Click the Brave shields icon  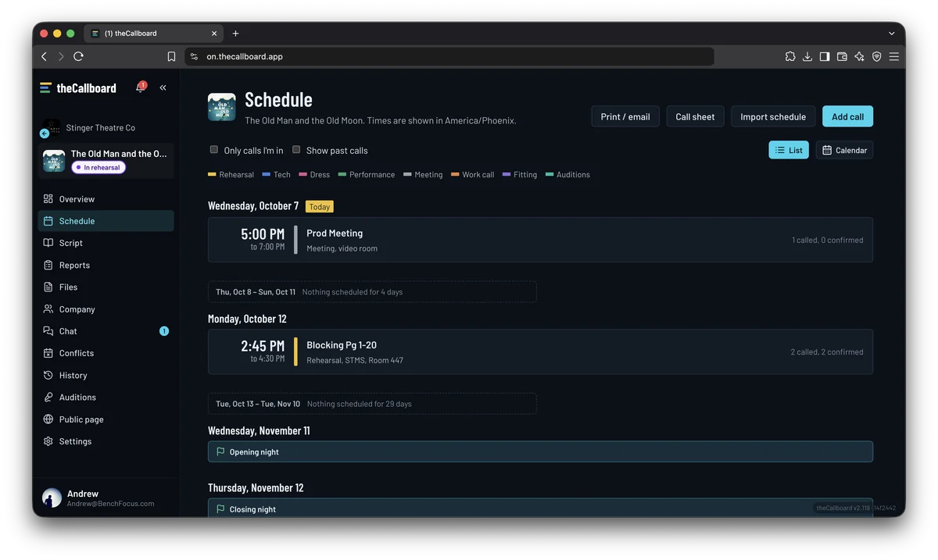click(x=876, y=56)
